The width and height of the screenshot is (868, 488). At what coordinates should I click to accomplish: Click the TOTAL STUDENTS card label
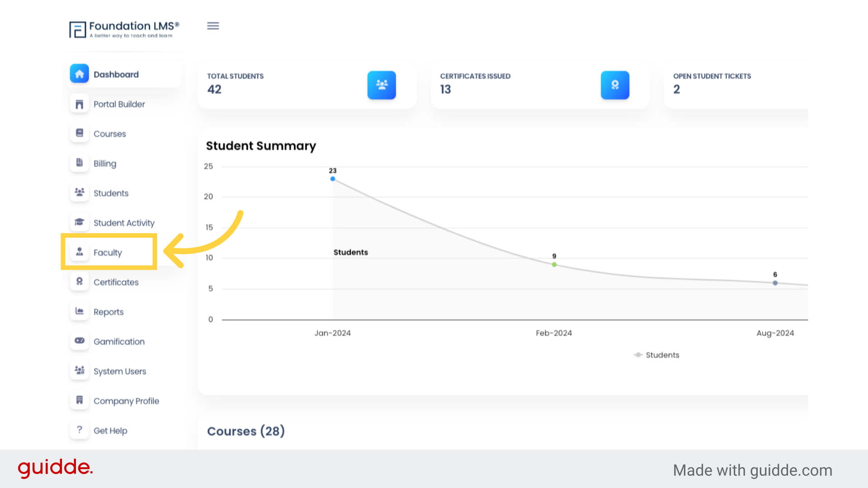(236, 76)
